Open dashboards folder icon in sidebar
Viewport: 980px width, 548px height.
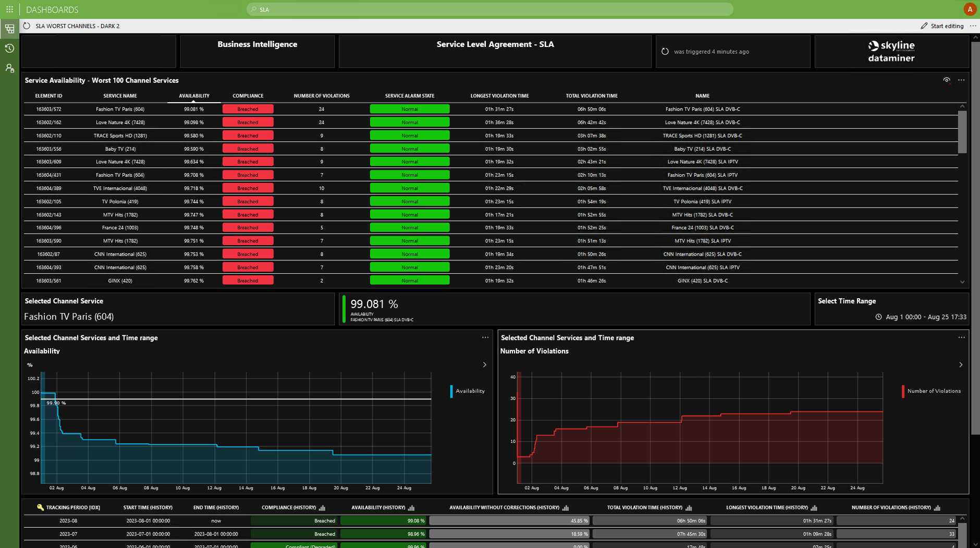[9, 29]
